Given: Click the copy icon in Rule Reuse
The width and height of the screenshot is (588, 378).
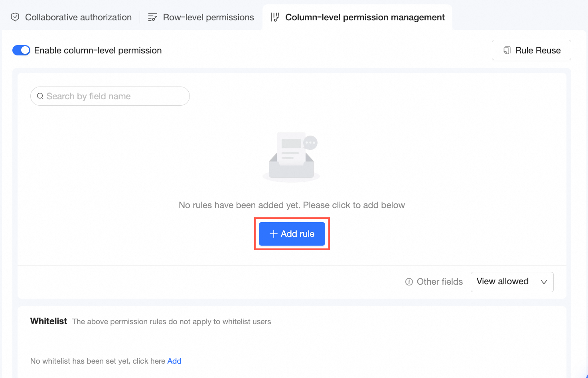Looking at the screenshot, I should click(507, 50).
